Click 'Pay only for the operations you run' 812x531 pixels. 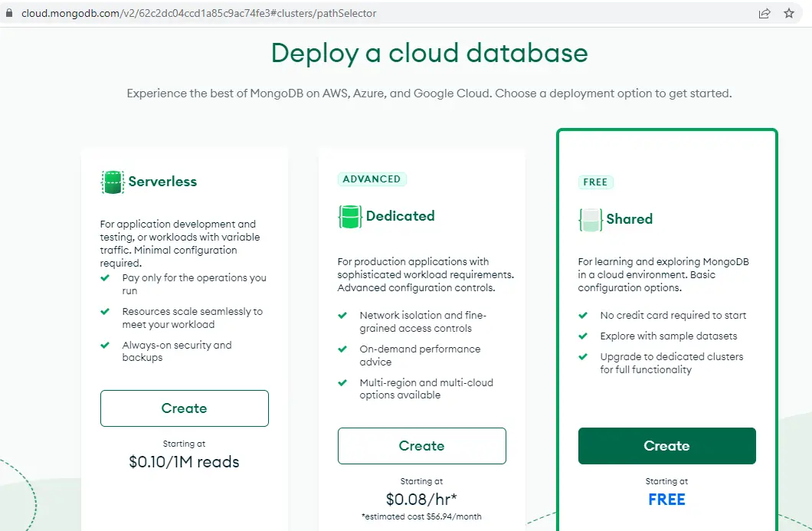[x=195, y=284]
